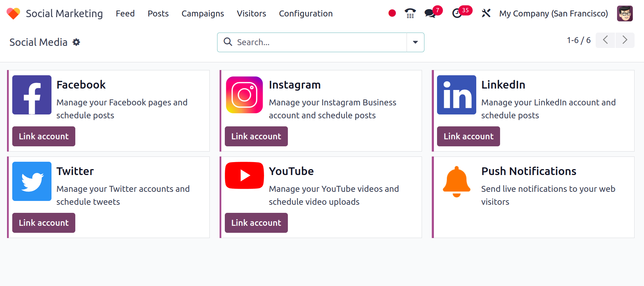Screen dimensions: 644x286
Task: Open the chat messages icon
Action: coord(430,13)
